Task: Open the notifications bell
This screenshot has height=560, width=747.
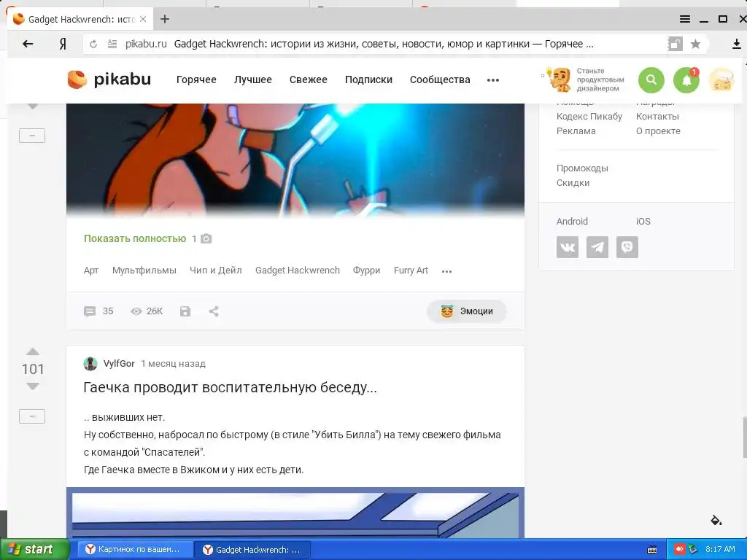Action: (686, 80)
